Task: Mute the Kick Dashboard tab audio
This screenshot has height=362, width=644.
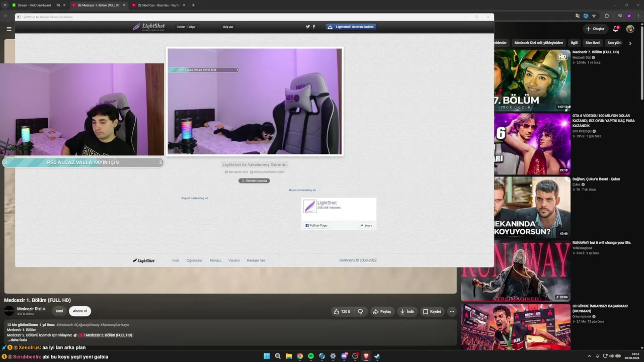Action: coord(58,5)
